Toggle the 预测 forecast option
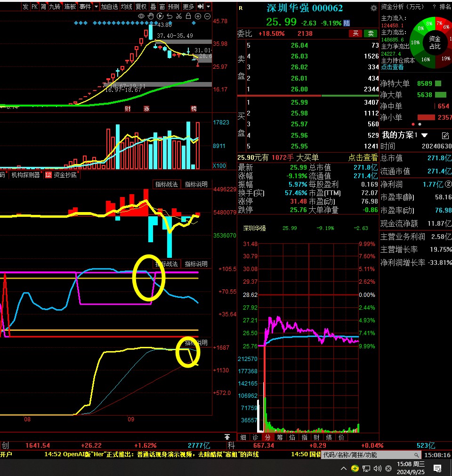 tap(174, 7)
